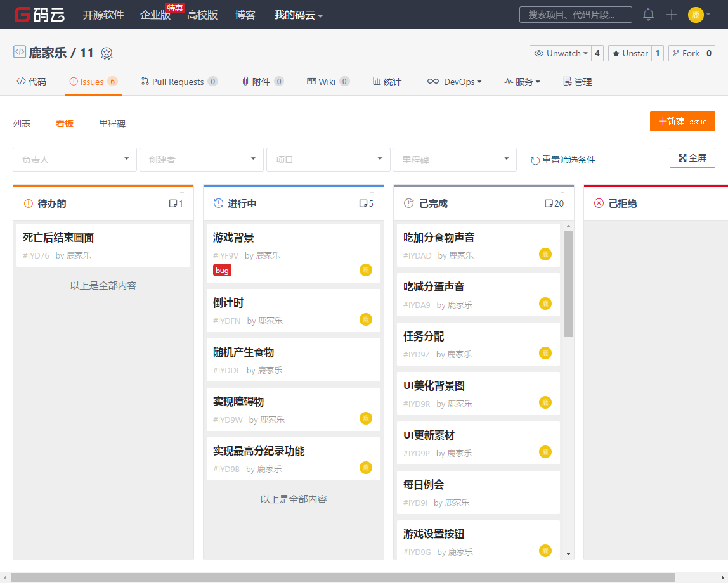Click assignee avatar on UI更新素材 card
This screenshot has width=728, height=583.
click(545, 452)
